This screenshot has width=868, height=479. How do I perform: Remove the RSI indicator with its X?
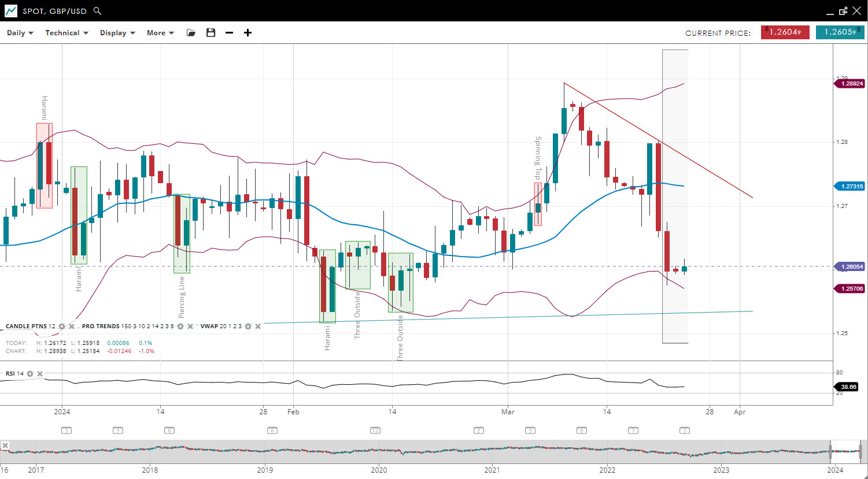pyautogui.click(x=40, y=374)
